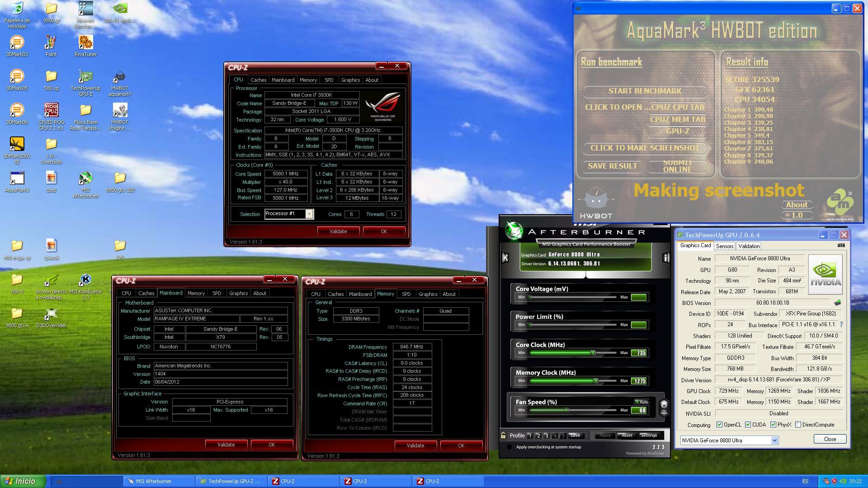Image resolution: width=868 pixels, height=488 pixels.
Task: Switch to MSI Afterburner taskbar item
Action: point(159,481)
